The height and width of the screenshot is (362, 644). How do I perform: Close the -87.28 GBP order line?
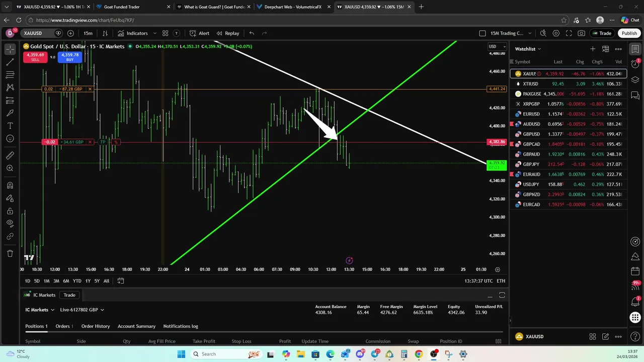coord(90,89)
